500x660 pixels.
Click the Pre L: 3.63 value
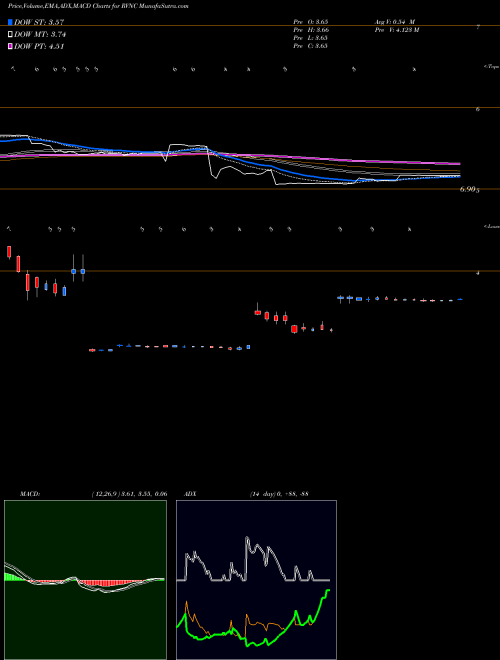coord(311,38)
